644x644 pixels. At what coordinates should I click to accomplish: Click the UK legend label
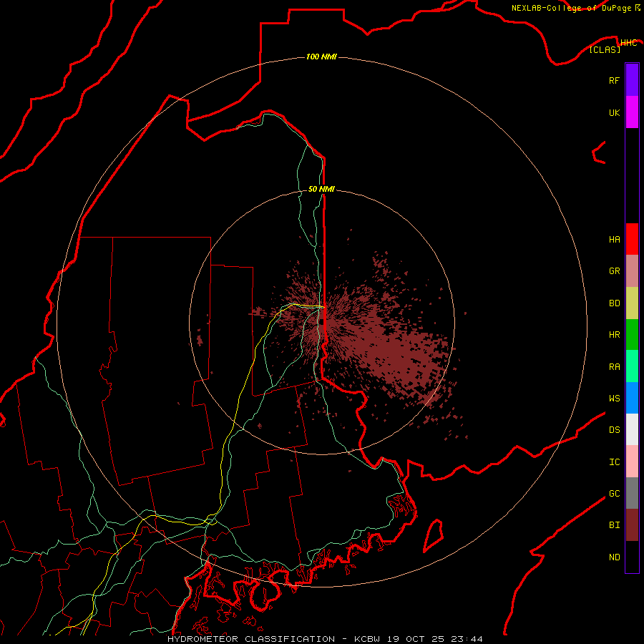coord(614,112)
